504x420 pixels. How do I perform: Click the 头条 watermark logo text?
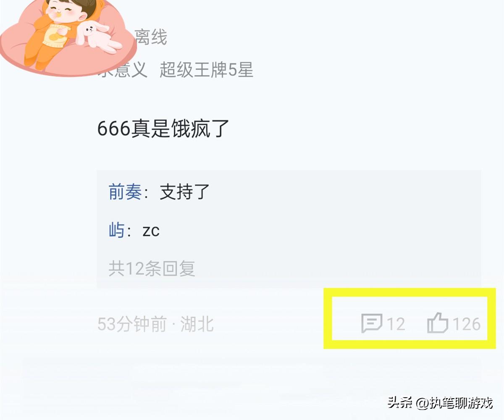[401, 403]
